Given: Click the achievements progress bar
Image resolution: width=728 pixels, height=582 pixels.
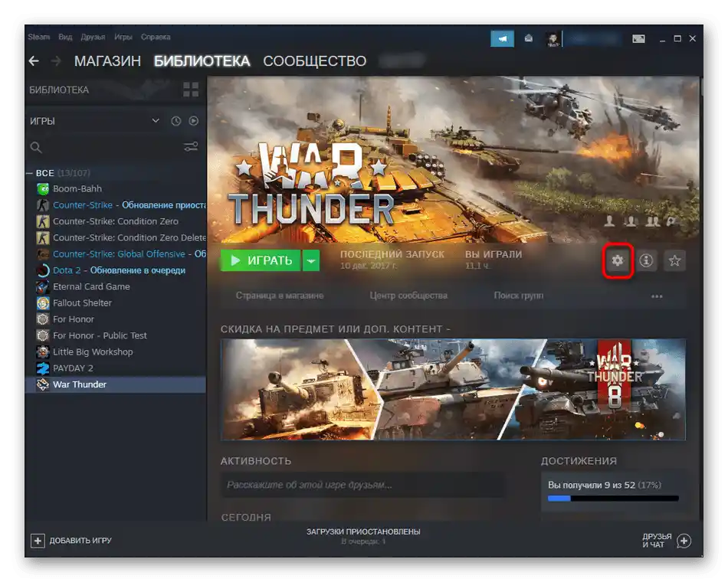Looking at the screenshot, I should (x=613, y=499).
